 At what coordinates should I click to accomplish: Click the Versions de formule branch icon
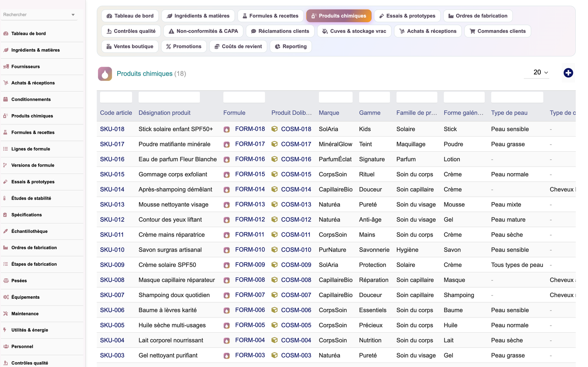pos(6,165)
